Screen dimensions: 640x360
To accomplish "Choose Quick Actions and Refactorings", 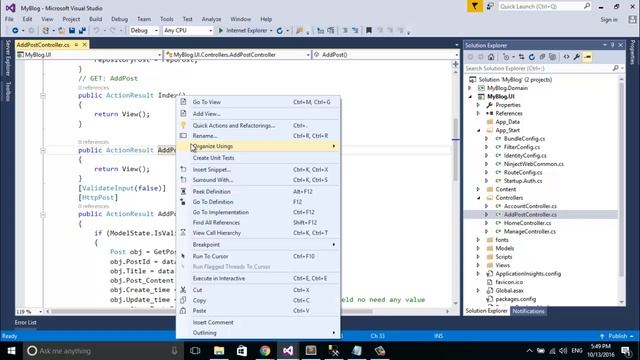I will [258, 125].
